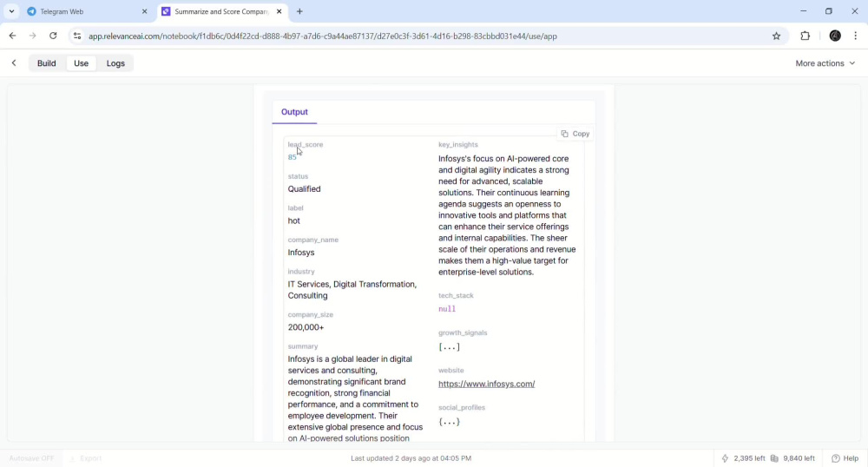Select the Summarize and Score Company tab
The height and width of the screenshot is (467, 868).
point(222,11)
